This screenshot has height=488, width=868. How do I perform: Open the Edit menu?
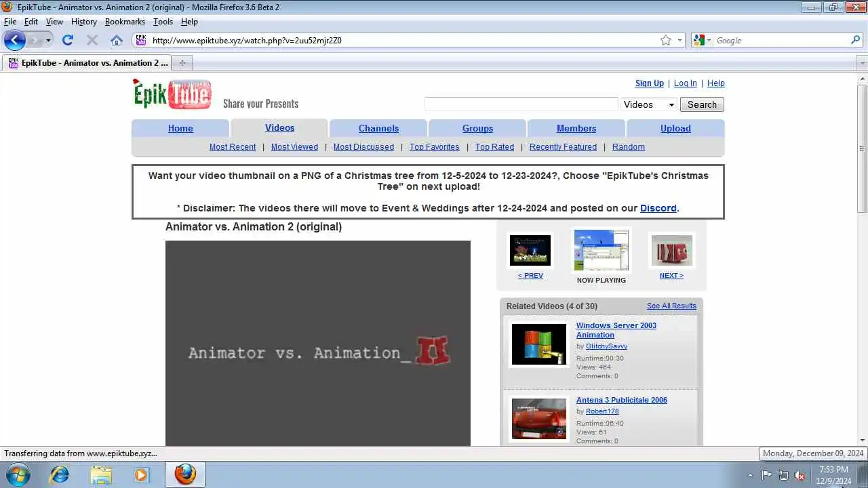point(31,22)
